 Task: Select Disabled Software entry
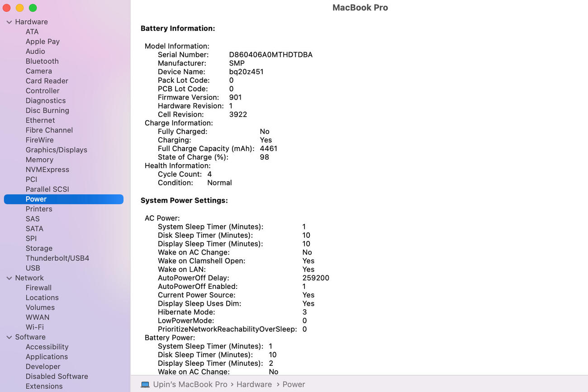point(57,377)
